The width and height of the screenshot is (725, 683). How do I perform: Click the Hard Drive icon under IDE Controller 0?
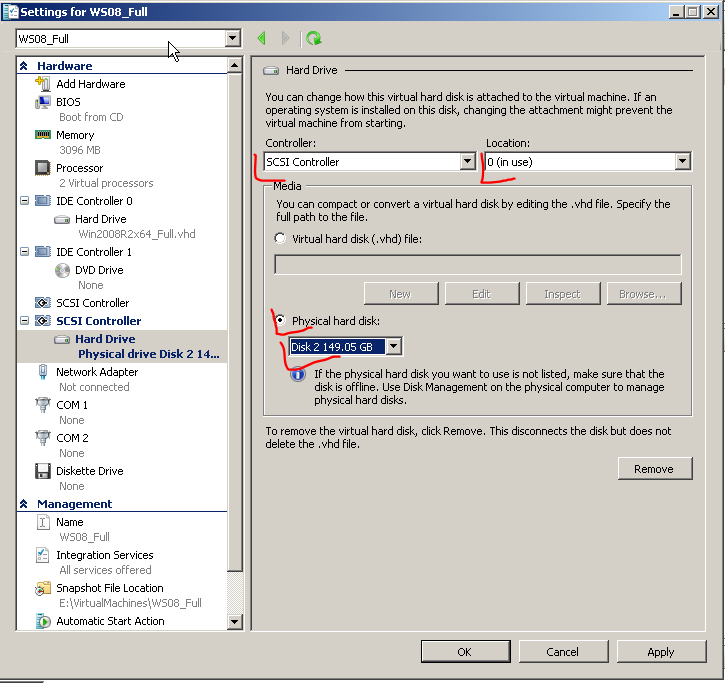click(62, 219)
